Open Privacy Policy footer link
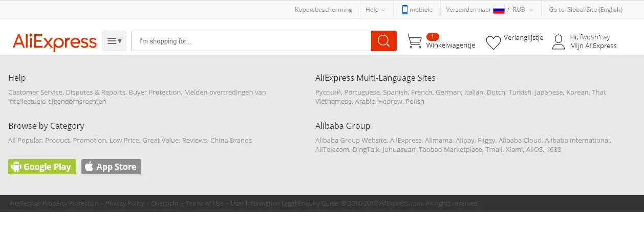The width and height of the screenshot is (644, 227). click(x=125, y=203)
